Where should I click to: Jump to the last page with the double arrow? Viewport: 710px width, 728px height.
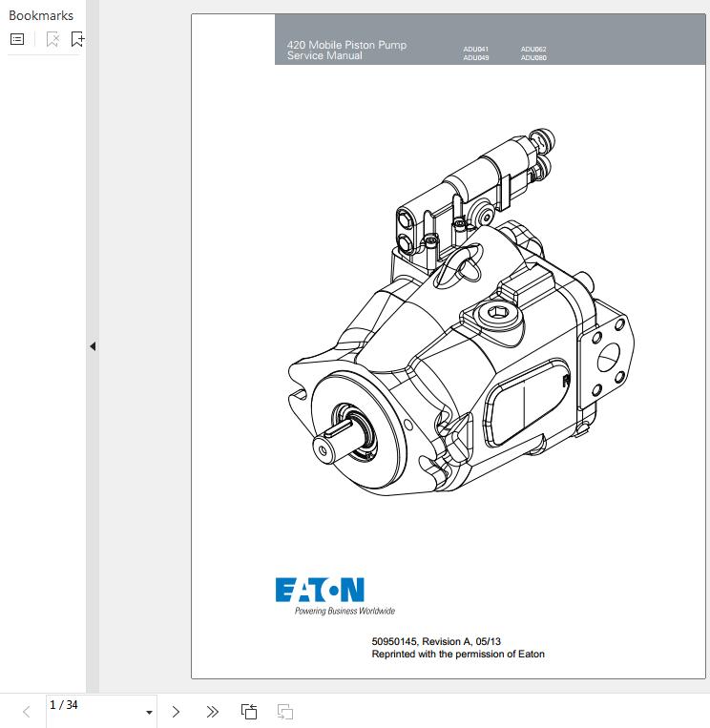pyautogui.click(x=212, y=712)
